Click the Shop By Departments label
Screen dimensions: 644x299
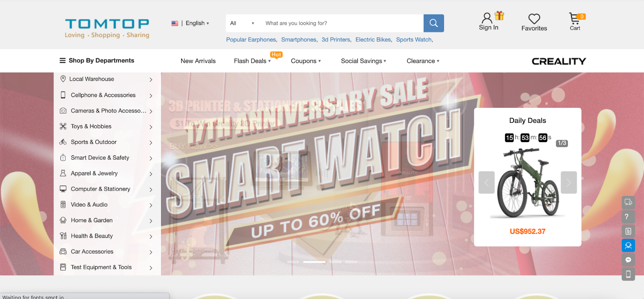tap(101, 60)
